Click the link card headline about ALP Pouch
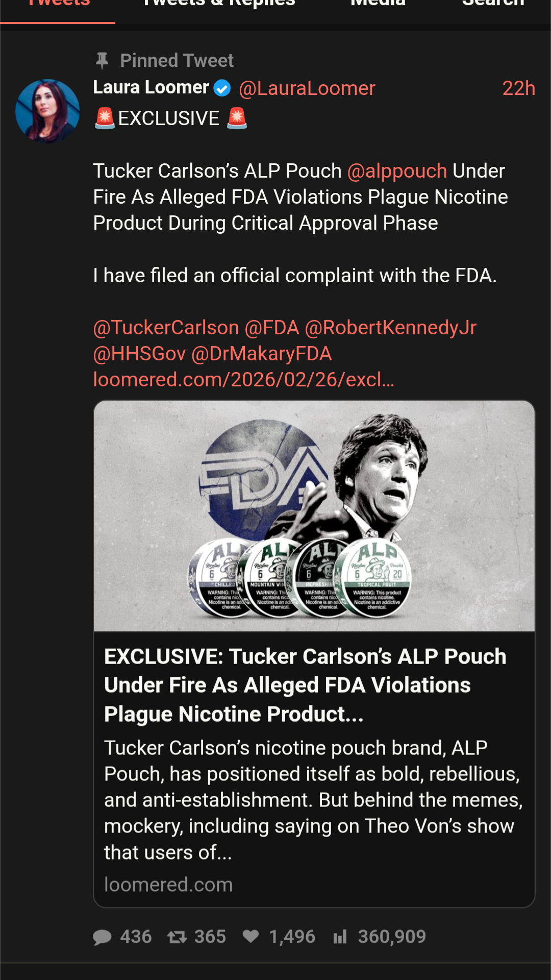The image size is (551, 980). click(305, 685)
